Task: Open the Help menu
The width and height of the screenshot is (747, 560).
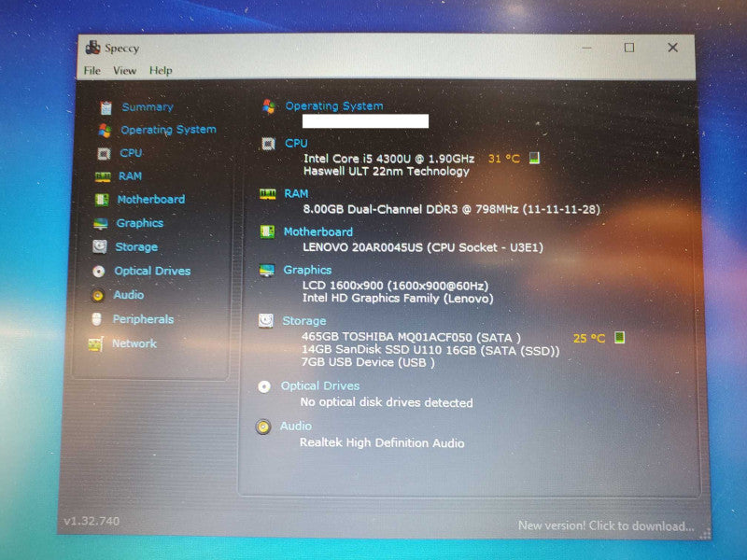Action: pos(161,71)
